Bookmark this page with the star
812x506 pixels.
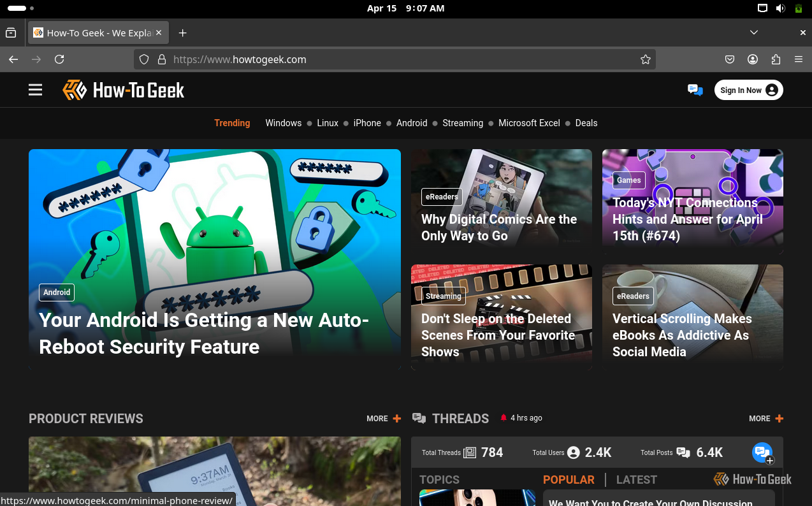[646, 59]
